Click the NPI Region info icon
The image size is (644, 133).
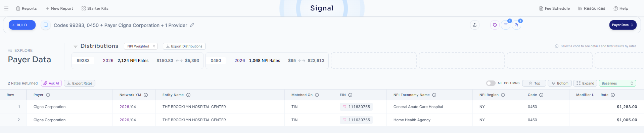(x=503, y=95)
